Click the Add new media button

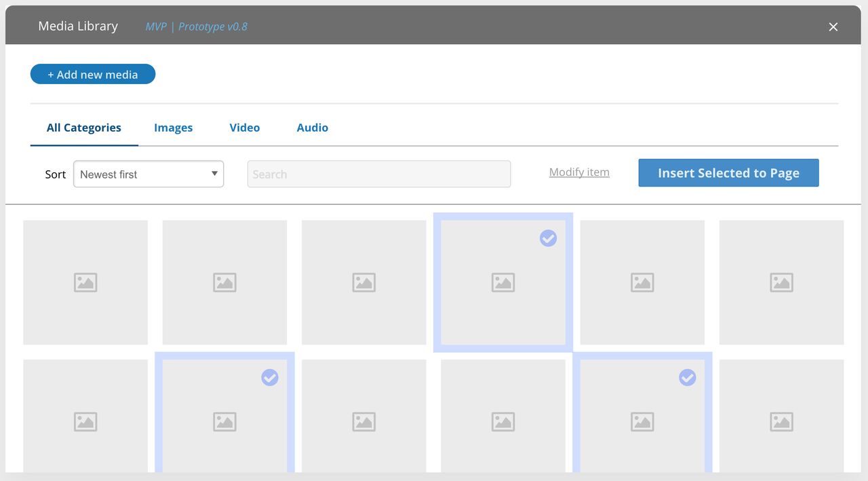pyautogui.click(x=92, y=74)
